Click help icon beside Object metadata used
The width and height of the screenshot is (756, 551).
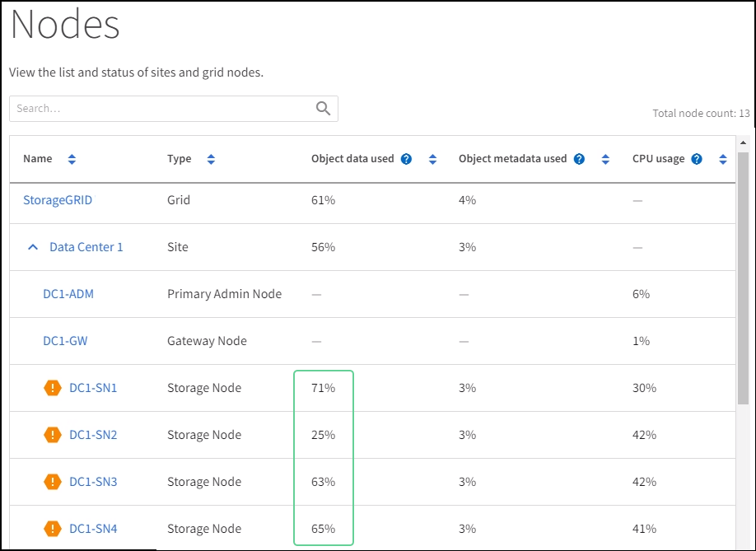click(579, 159)
